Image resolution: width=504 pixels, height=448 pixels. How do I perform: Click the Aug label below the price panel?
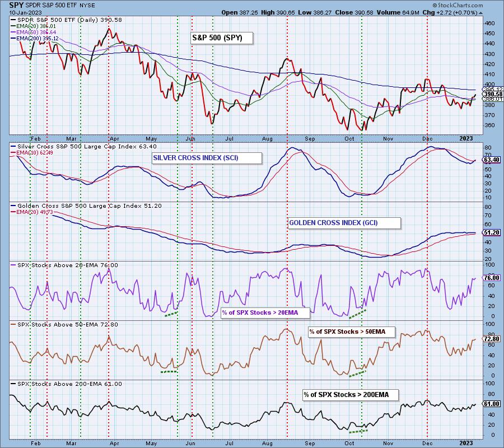[x=267, y=139]
